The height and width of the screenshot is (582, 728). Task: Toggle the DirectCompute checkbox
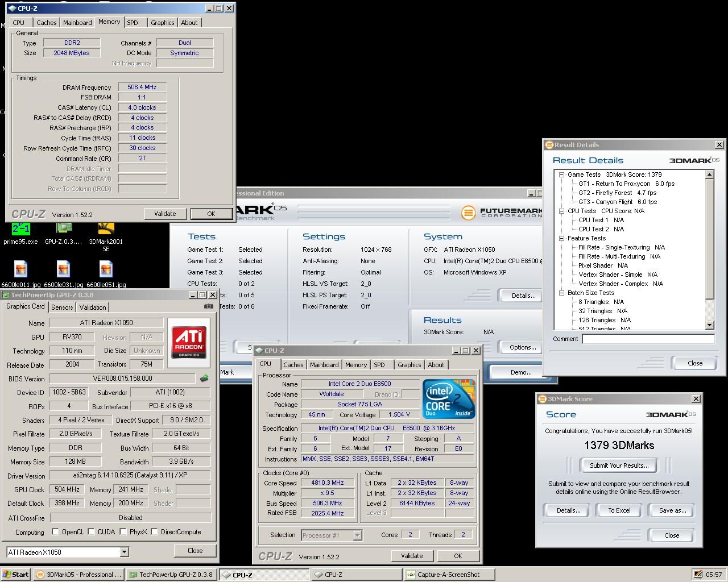[154, 532]
